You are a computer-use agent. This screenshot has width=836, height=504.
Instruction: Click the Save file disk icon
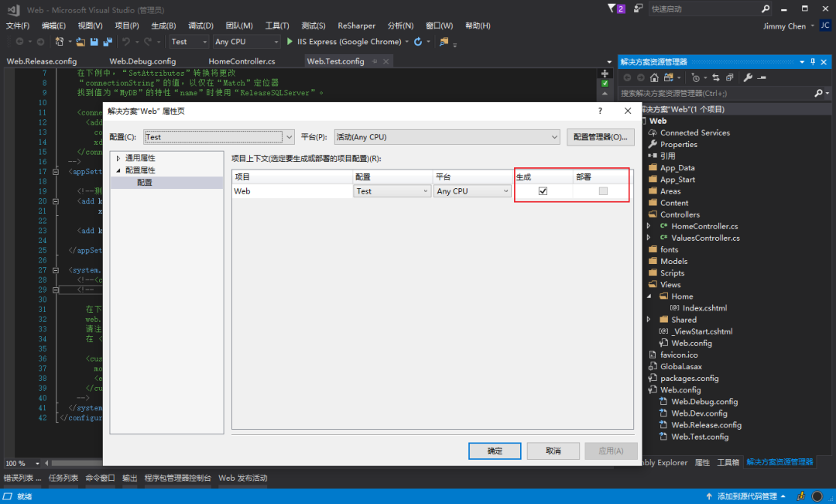[94, 42]
